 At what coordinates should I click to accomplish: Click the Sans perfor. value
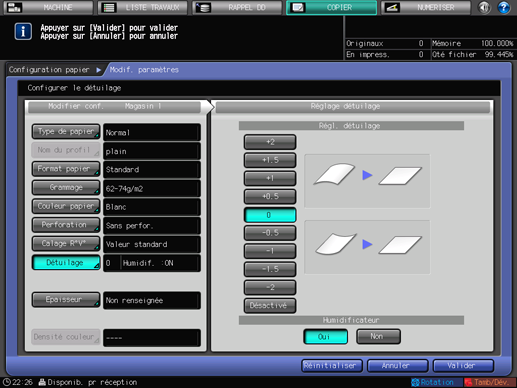pos(152,225)
